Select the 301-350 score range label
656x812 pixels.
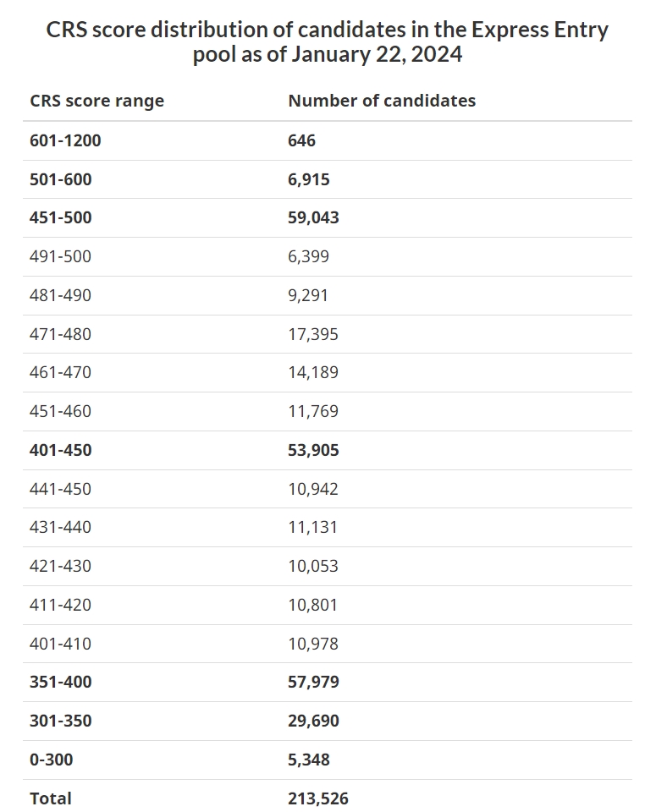(61, 721)
